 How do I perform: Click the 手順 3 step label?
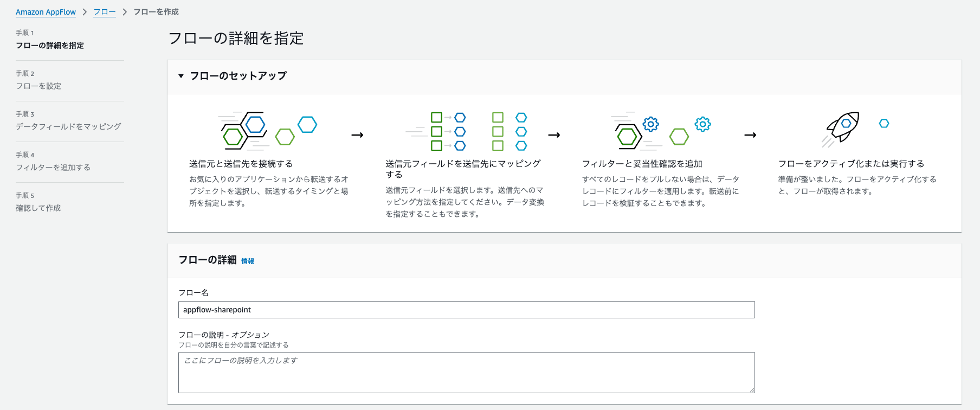25,114
